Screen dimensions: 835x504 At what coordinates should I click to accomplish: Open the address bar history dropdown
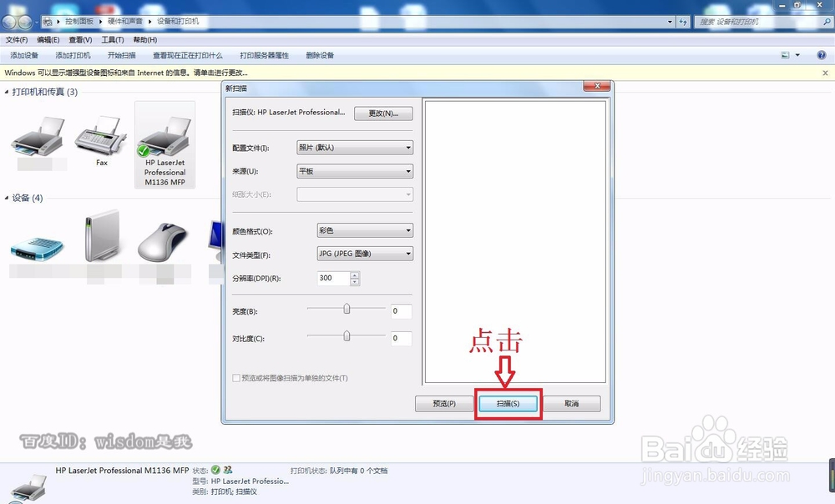[x=670, y=22]
